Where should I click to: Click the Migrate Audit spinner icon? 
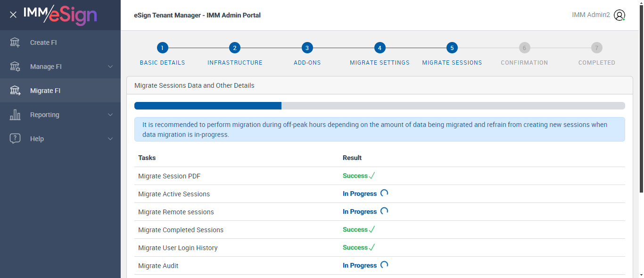pyautogui.click(x=384, y=265)
